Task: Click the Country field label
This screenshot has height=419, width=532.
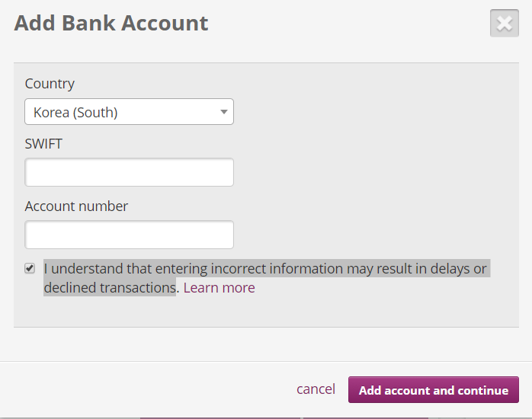Action: 50,84
